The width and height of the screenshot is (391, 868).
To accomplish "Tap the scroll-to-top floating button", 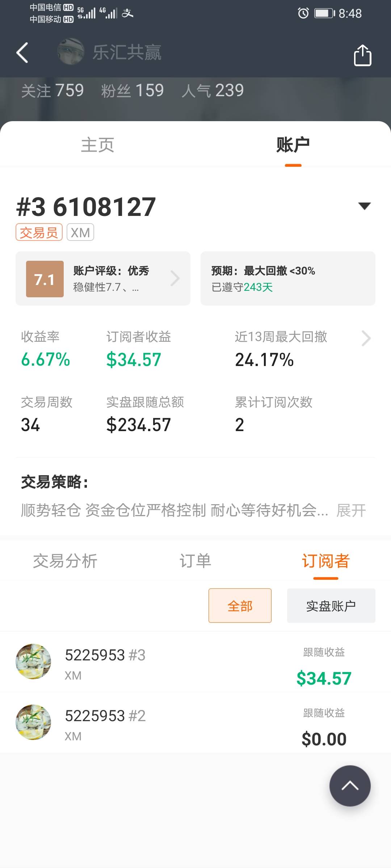I will pyautogui.click(x=350, y=786).
